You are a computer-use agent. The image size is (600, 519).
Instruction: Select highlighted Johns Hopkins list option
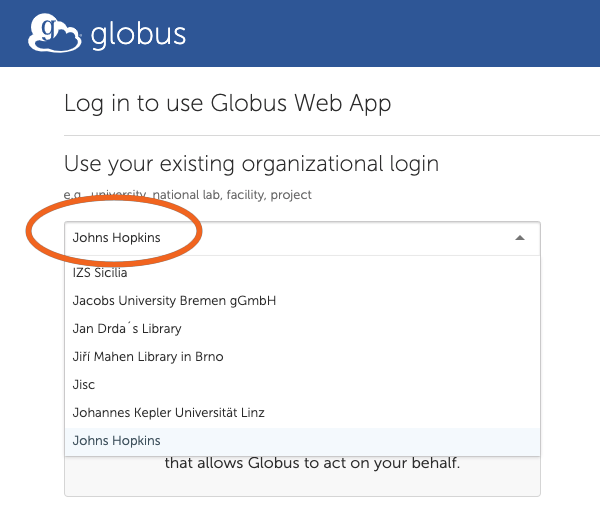[302, 441]
